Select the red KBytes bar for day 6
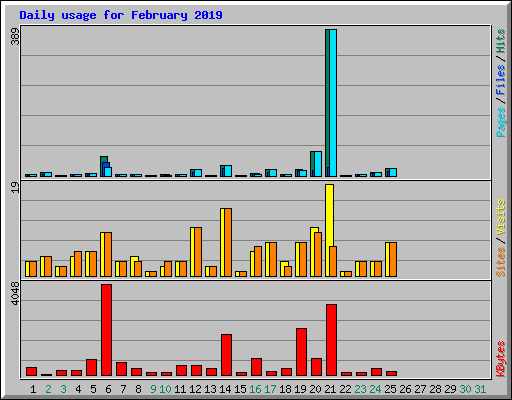512x400 pixels. pyautogui.click(x=106, y=330)
